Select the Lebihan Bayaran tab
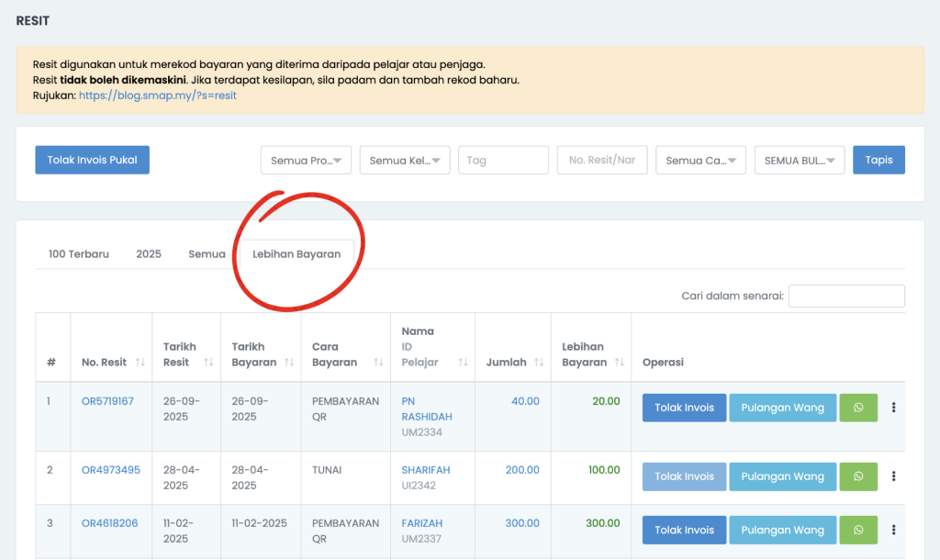Viewport: 940px width, 560px height. click(297, 254)
